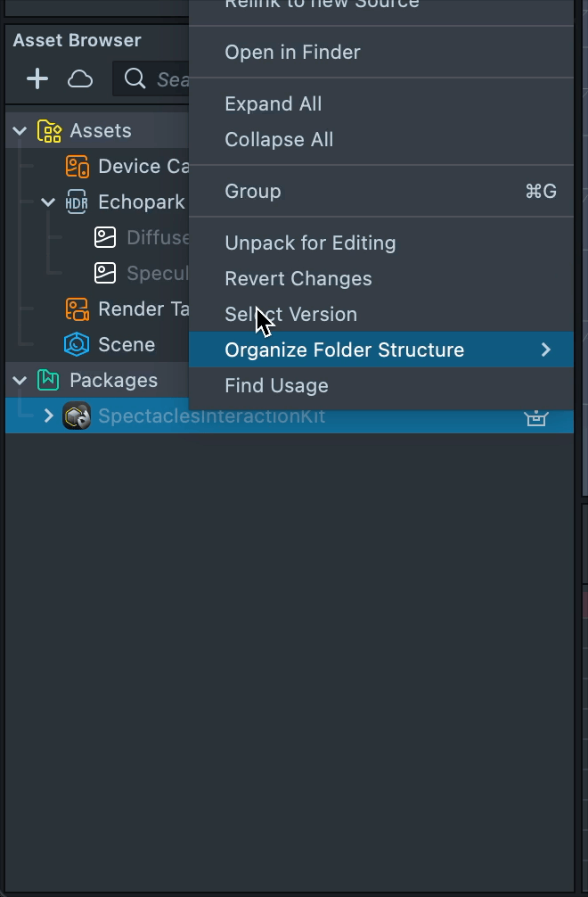Click the Assets folder icon
588x897 pixels.
point(49,131)
